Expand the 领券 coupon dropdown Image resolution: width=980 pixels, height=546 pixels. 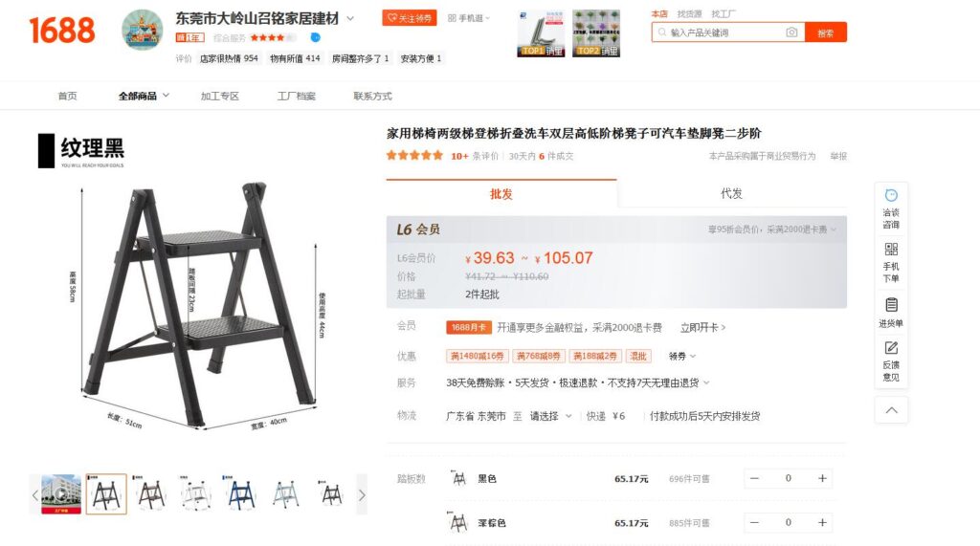[681, 356]
